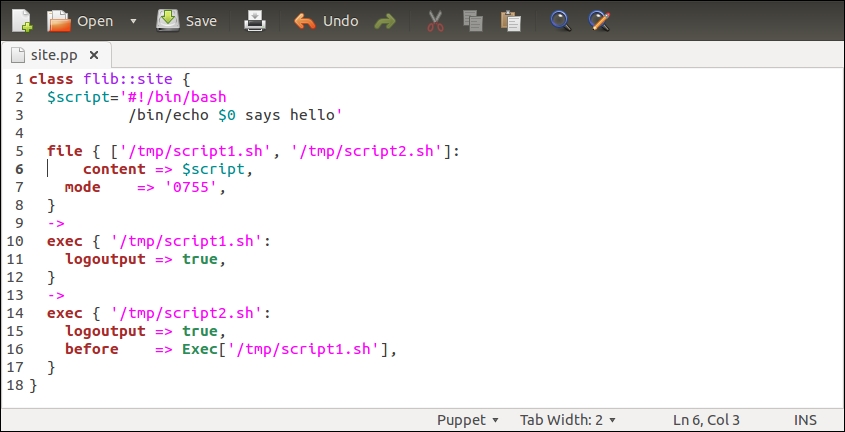Click the Cut scissors icon
Screen dimensions: 845x432
pos(435,21)
